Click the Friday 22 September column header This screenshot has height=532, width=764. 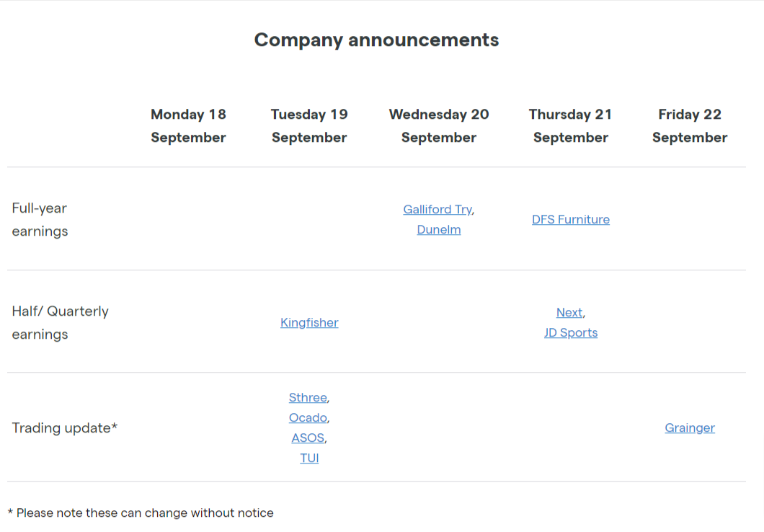690,125
